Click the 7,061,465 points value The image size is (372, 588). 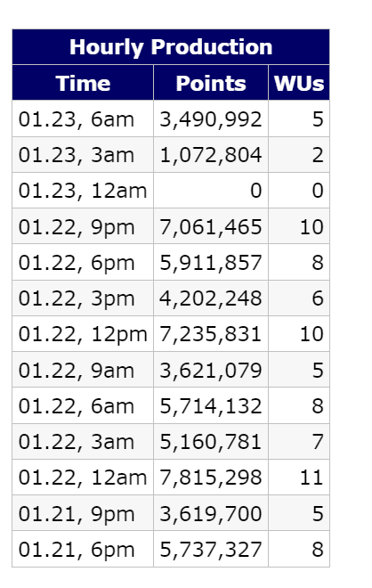click(211, 226)
